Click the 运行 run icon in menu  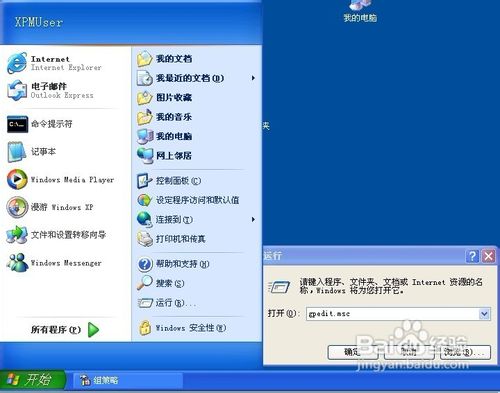[145, 303]
